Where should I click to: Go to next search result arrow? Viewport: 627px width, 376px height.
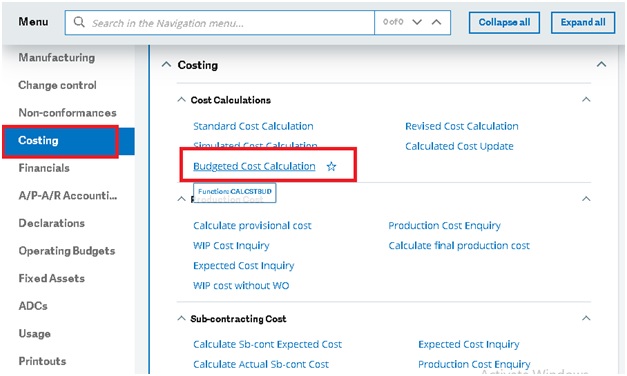point(417,22)
